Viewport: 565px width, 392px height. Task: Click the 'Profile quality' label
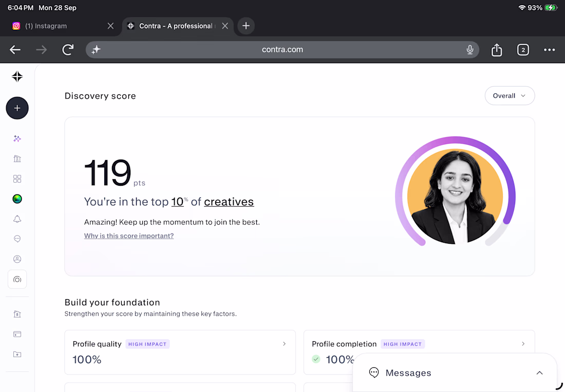[x=97, y=344]
